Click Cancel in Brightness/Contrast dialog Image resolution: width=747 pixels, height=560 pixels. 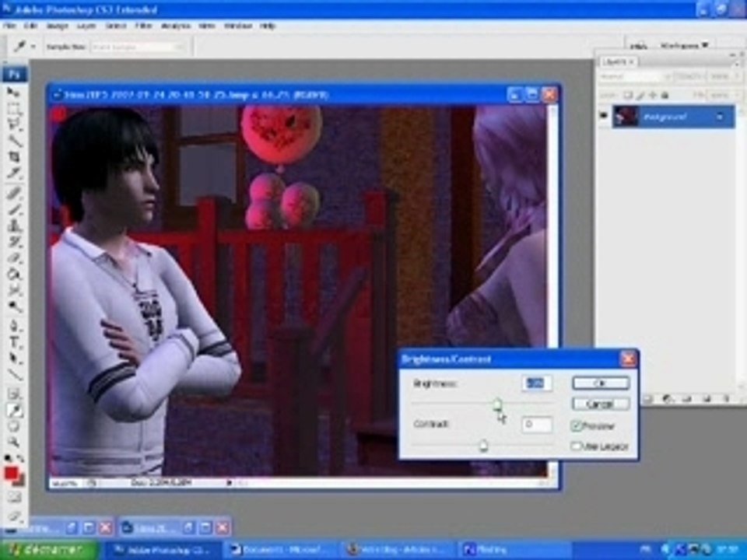(x=600, y=404)
